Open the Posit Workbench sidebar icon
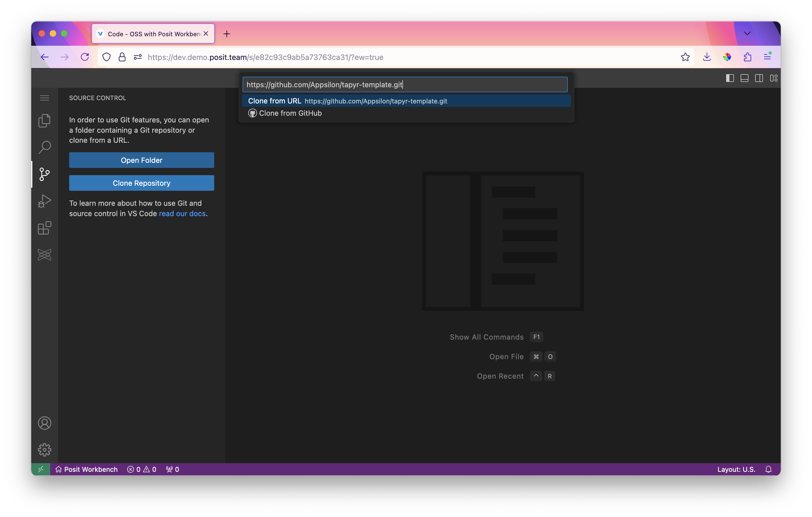 click(45, 255)
